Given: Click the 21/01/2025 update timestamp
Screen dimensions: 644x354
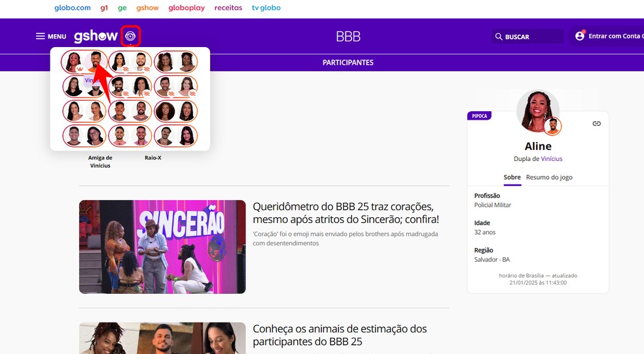Looking at the screenshot, I should click(538, 283).
